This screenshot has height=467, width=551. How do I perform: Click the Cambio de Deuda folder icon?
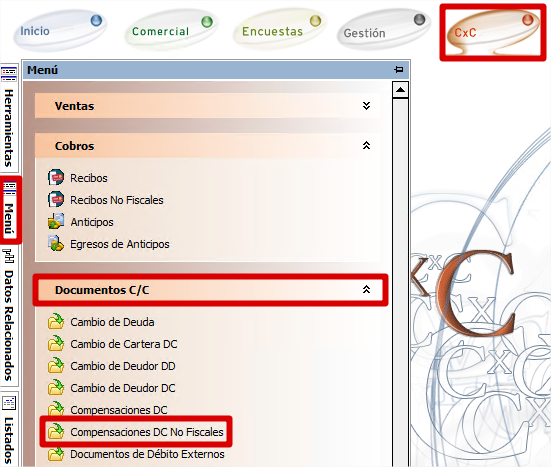pos(56,321)
